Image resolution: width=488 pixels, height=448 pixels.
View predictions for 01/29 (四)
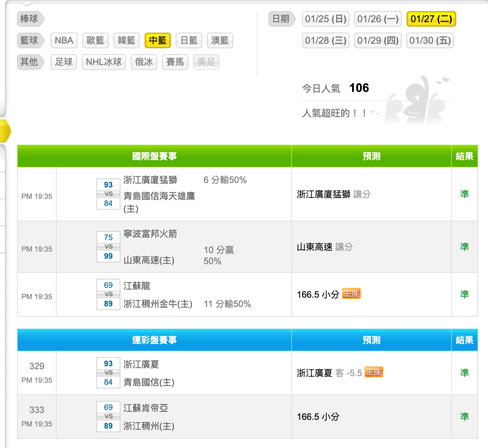tap(378, 40)
